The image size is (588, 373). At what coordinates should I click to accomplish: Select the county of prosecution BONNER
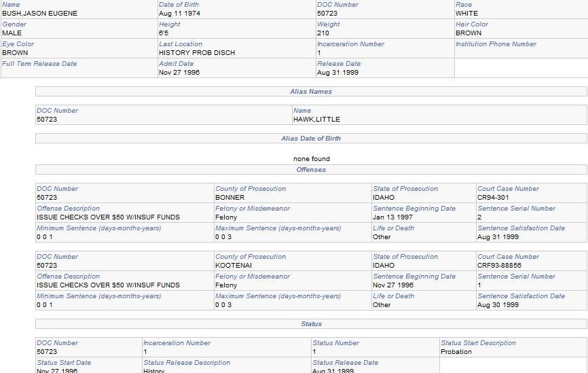pos(229,198)
